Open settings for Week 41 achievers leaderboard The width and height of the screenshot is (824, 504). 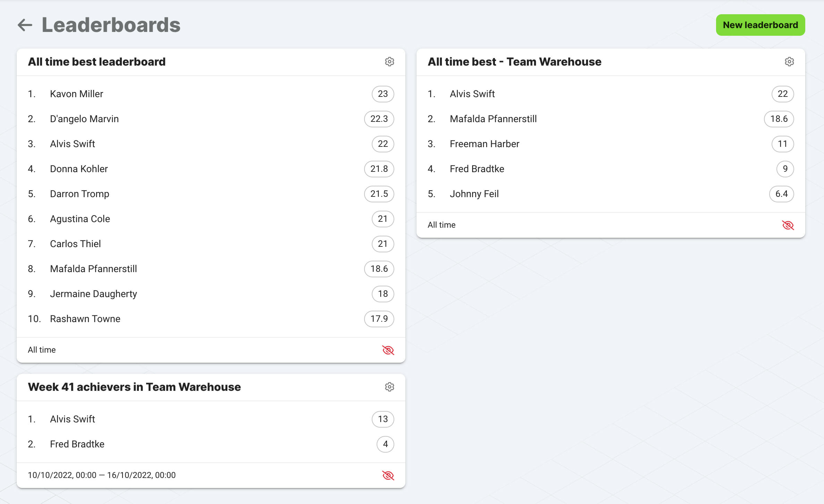389,387
